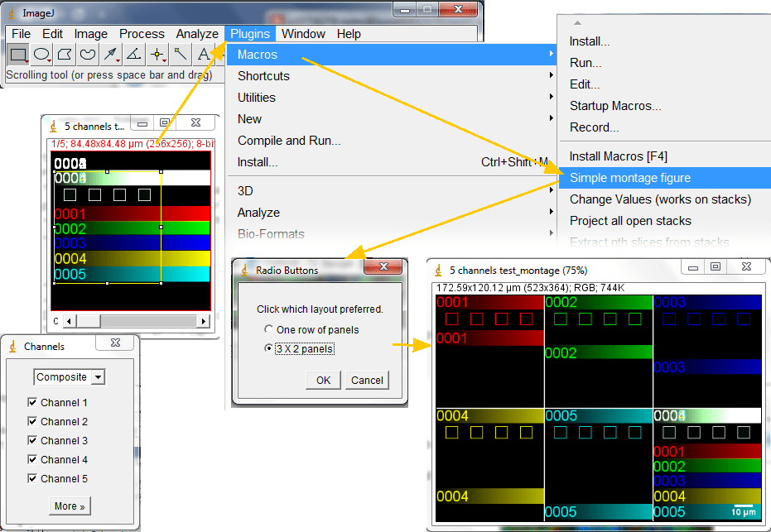Pick the Freehand selection tool
Image resolution: width=771 pixels, height=532 pixels.
point(88,54)
